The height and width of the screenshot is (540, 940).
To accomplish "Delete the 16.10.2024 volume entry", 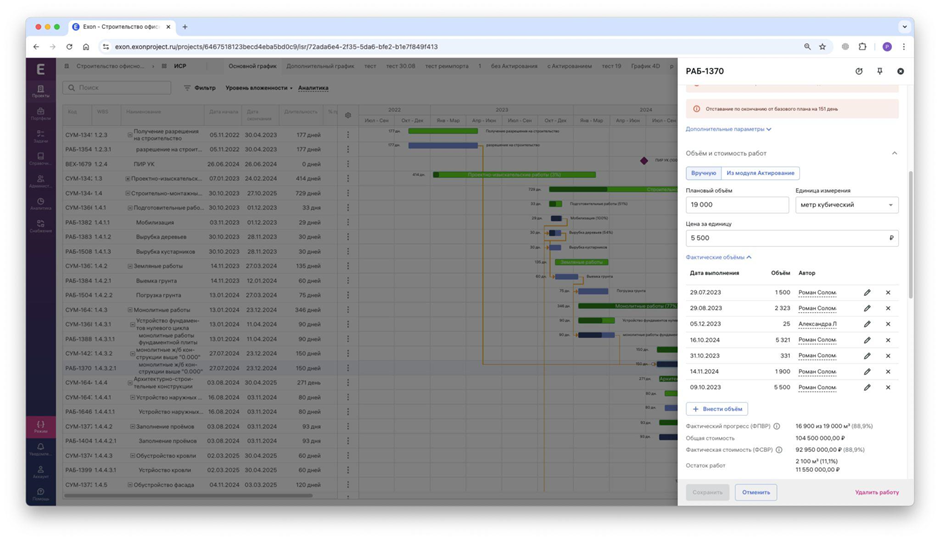I will [888, 340].
